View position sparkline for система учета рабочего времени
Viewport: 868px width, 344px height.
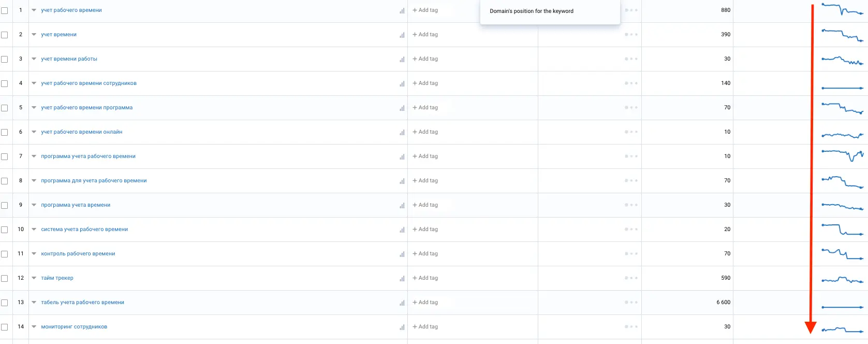tap(842, 229)
